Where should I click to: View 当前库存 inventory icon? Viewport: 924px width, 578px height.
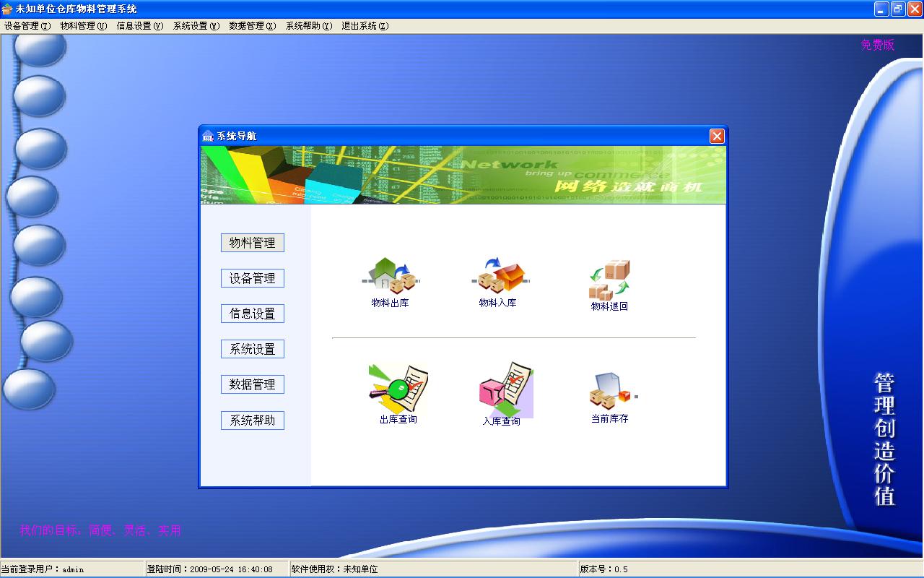coord(609,392)
